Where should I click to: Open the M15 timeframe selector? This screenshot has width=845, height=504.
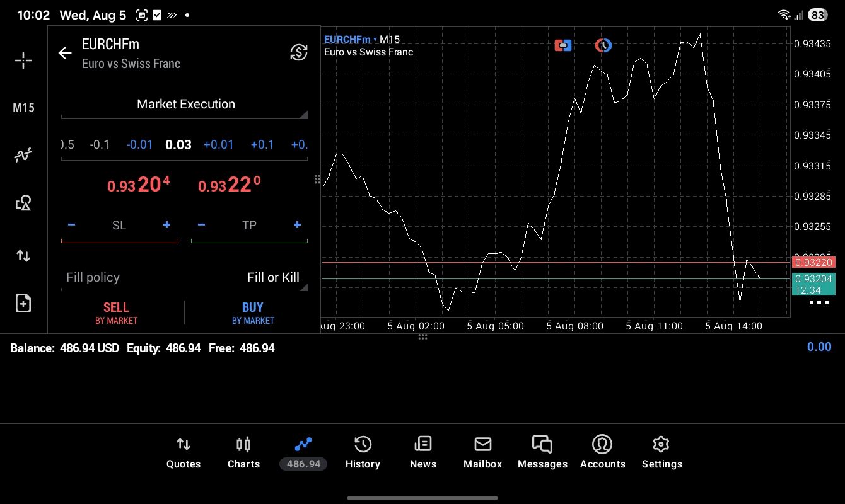[23, 108]
